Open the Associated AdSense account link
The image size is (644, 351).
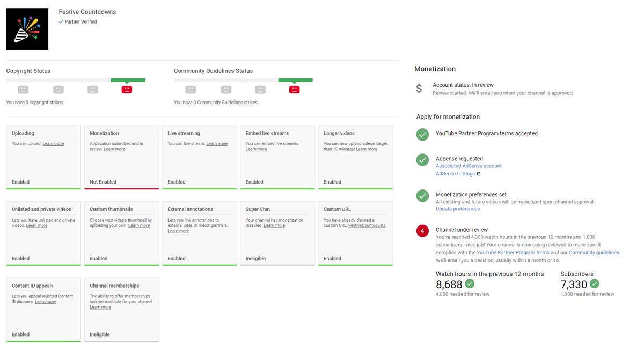469,166
